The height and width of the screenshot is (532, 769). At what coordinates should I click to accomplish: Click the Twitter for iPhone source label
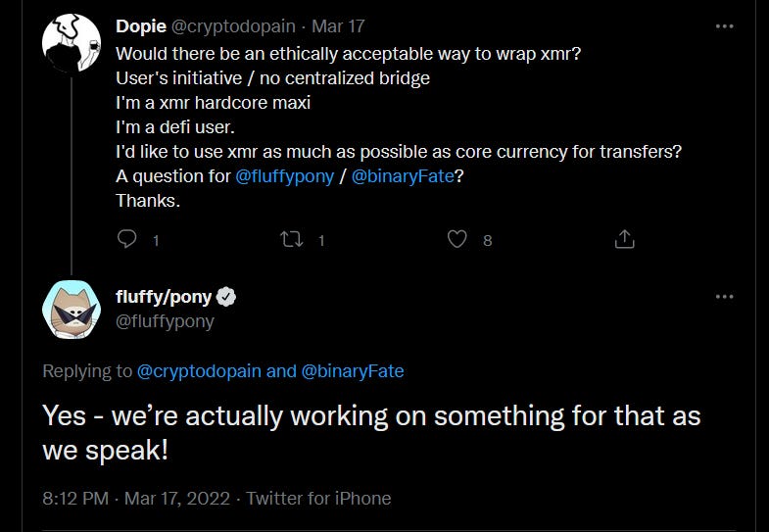point(318,498)
